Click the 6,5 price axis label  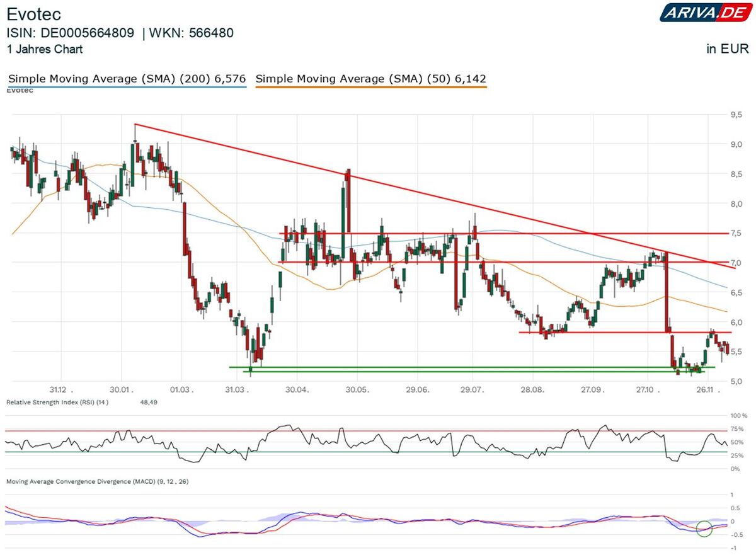click(x=735, y=293)
